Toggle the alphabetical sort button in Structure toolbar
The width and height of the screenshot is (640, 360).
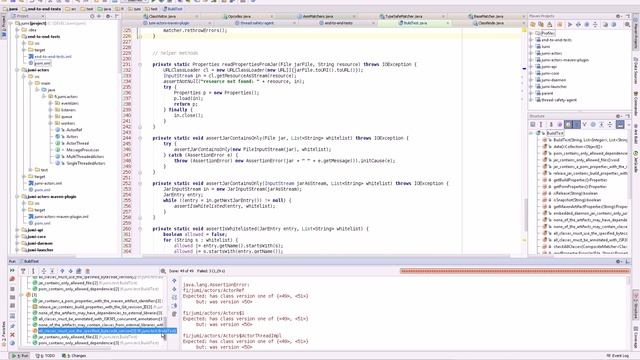click(x=541, y=124)
